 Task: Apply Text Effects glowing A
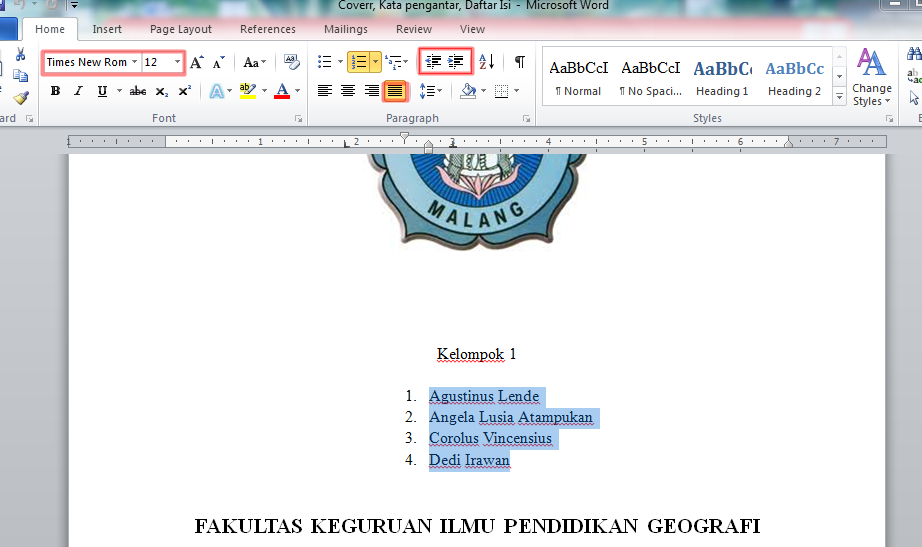tap(217, 91)
